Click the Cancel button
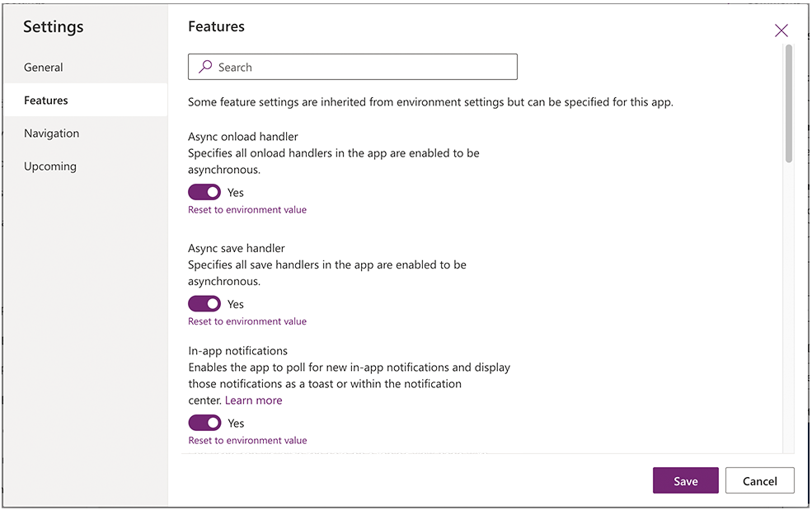Image resolution: width=812 pixels, height=510 pixels. point(760,480)
